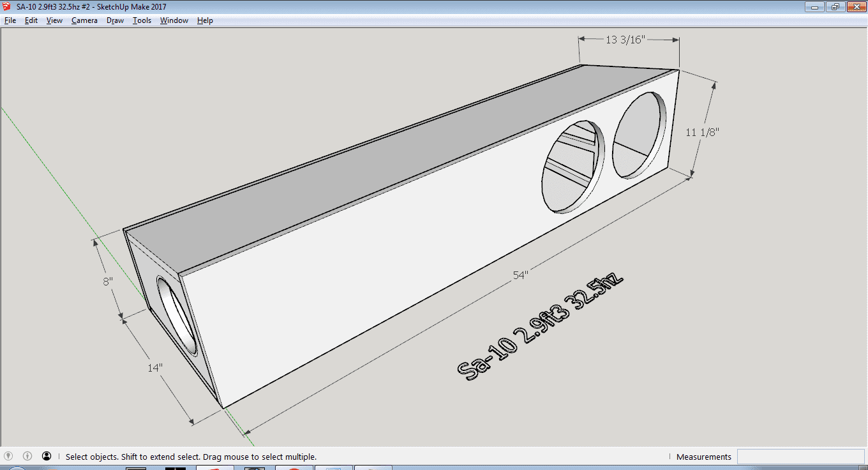Restore down the SketchUp window

pos(834,7)
